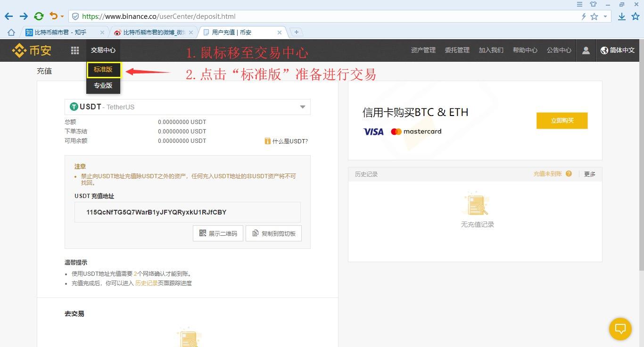Click the browser home page icon
The image size is (644, 347).
click(11, 32)
